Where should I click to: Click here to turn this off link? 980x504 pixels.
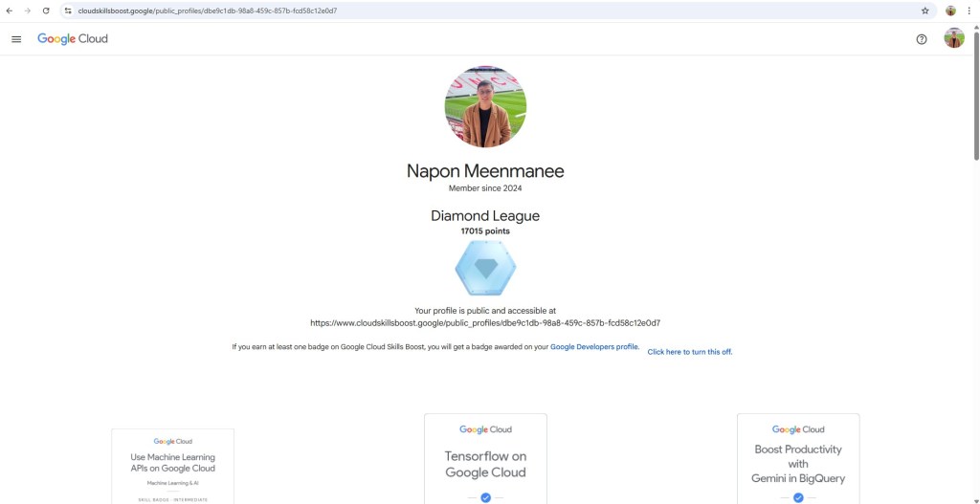(689, 352)
